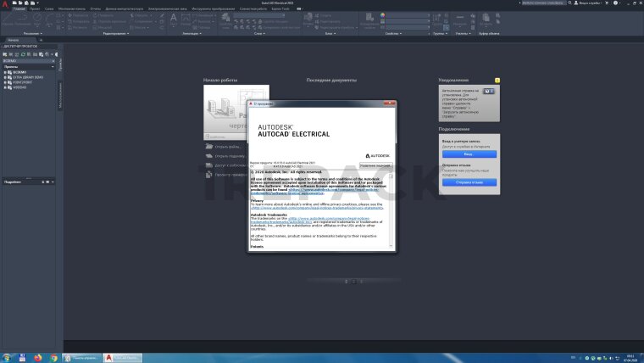Expand the Layers ribbon panel dropdown
Image resolution: width=644 pixels, height=363 pixels.
258,34
